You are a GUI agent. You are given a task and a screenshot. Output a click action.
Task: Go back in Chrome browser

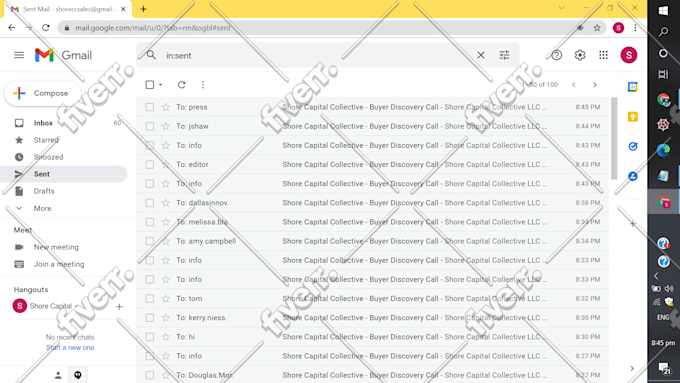click(12, 28)
